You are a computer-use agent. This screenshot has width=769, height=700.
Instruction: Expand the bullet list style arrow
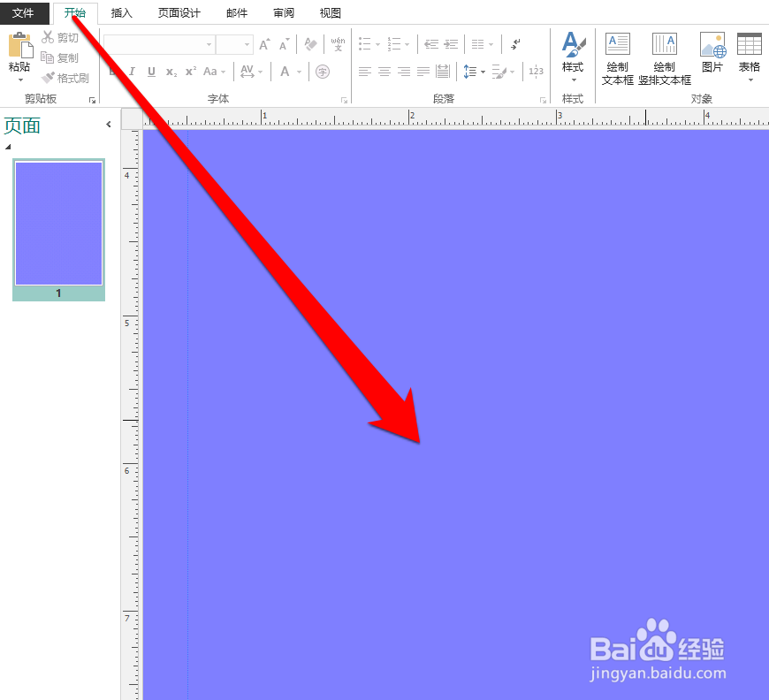(x=377, y=45)
